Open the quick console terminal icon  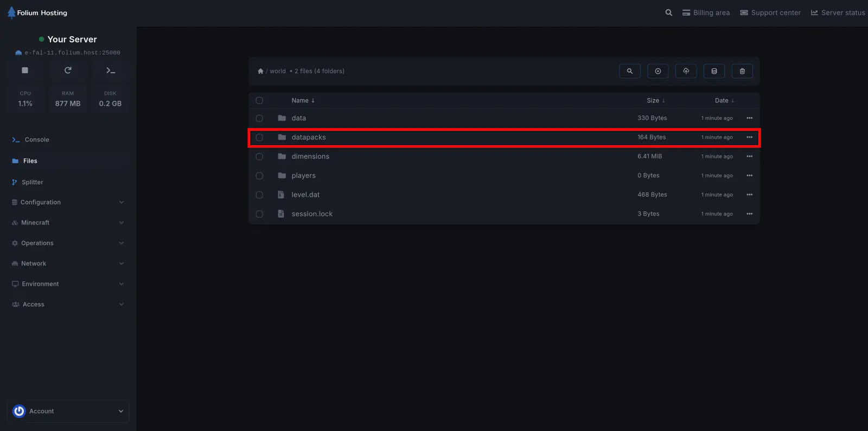click(111, 70)
